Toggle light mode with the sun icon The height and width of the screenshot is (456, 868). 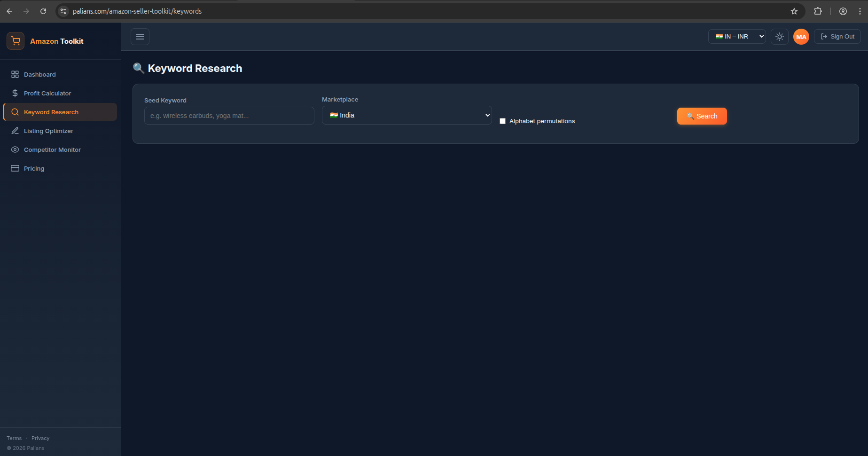coord(779,37)
